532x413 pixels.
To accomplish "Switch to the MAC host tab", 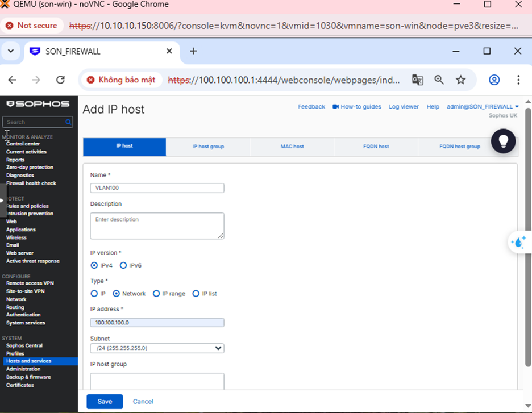I will point(292,147).
